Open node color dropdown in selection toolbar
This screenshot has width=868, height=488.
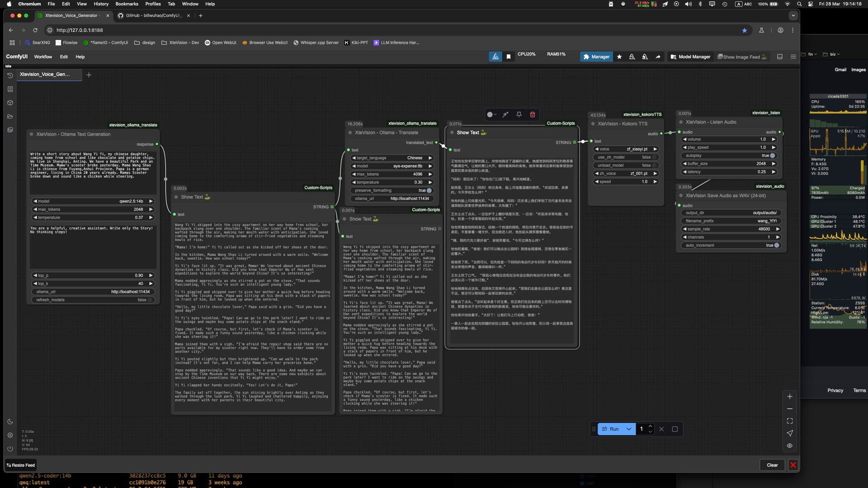tap(491, 115)
